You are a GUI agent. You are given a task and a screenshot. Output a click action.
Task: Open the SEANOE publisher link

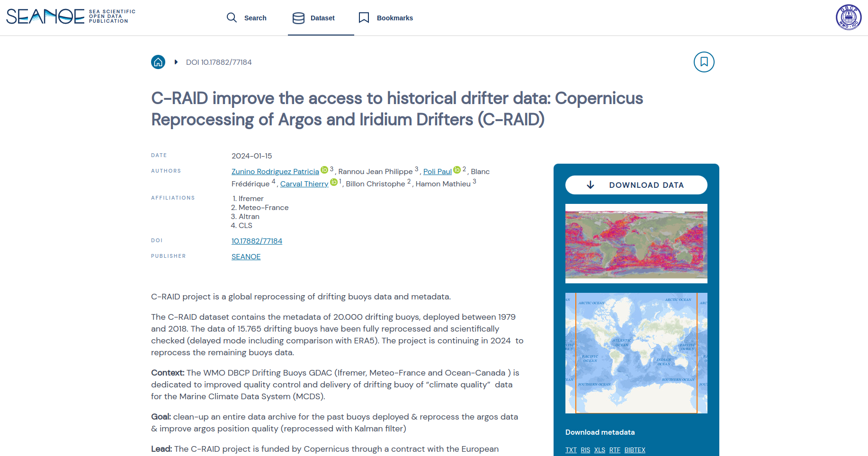(246, 257)
